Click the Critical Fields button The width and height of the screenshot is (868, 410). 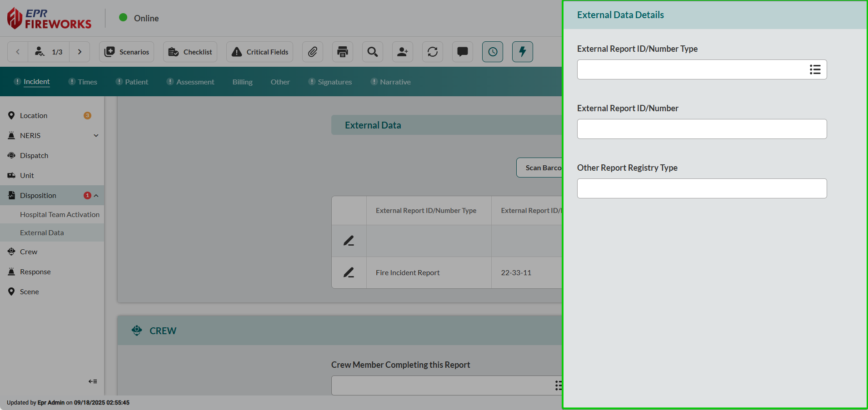(260, 52)
